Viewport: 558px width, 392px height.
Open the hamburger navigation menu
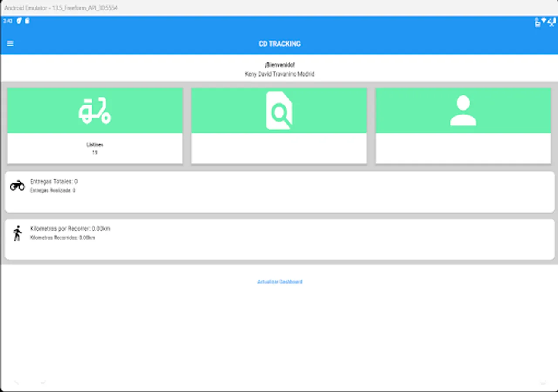(10, 43)
